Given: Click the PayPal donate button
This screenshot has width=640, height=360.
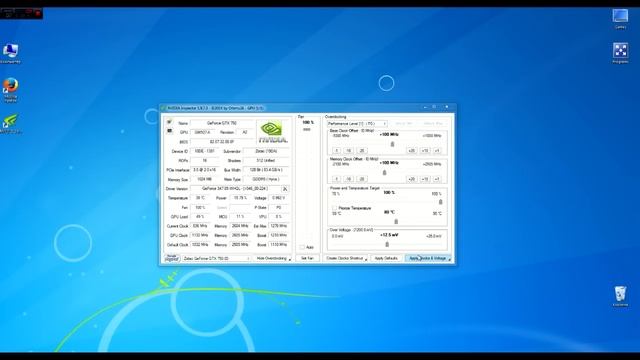Looking at the screenshot, I should coord(172,258).
